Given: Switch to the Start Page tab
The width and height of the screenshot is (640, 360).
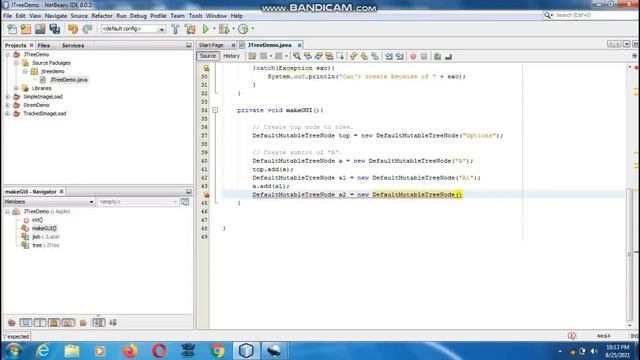Looking at the screenshot, I should (x=211, y=45).
